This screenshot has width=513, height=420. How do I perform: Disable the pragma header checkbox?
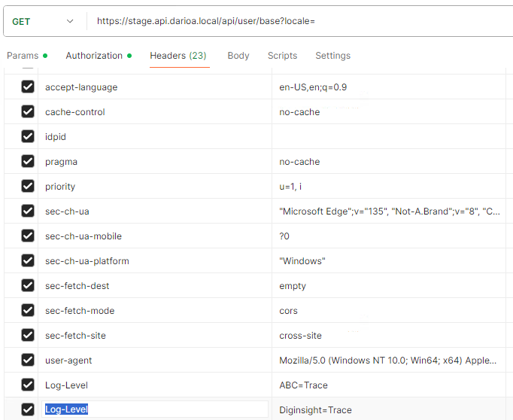click(28, 161)
